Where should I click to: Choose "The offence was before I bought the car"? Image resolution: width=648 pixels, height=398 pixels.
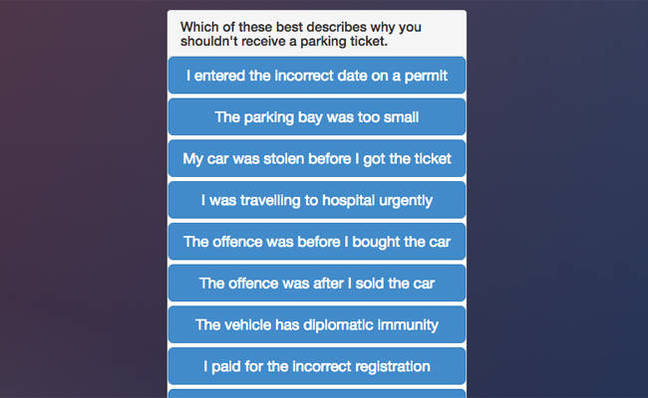(x=317, y=242)
